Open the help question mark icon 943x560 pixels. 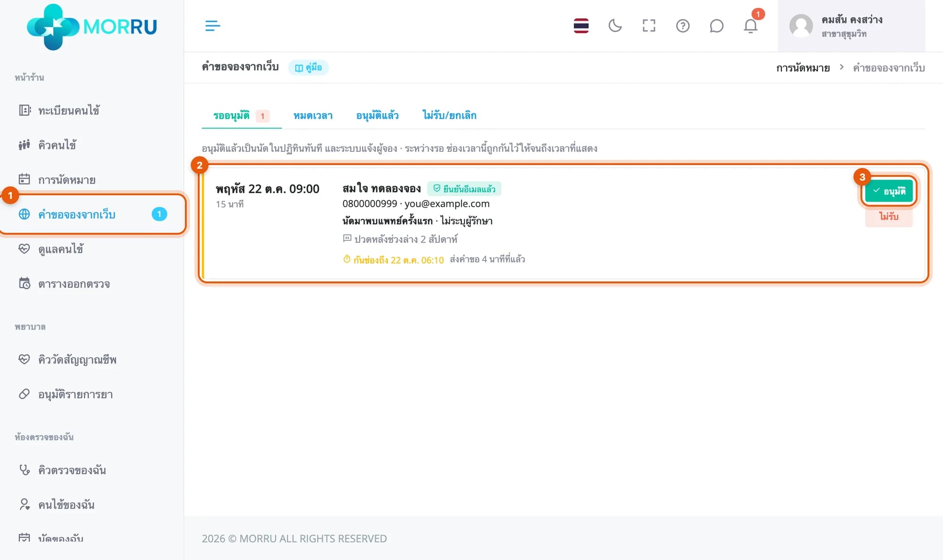[x=683, y=26]
